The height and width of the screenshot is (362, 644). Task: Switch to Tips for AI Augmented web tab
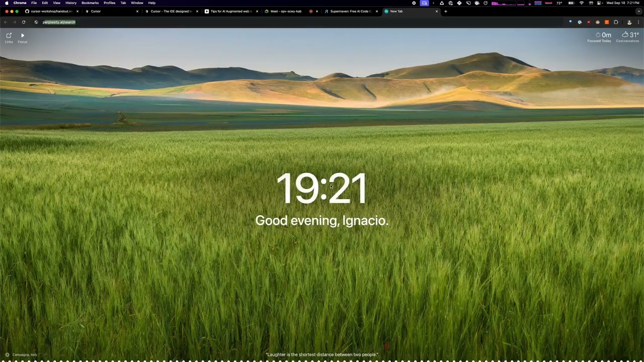(231, 11)
